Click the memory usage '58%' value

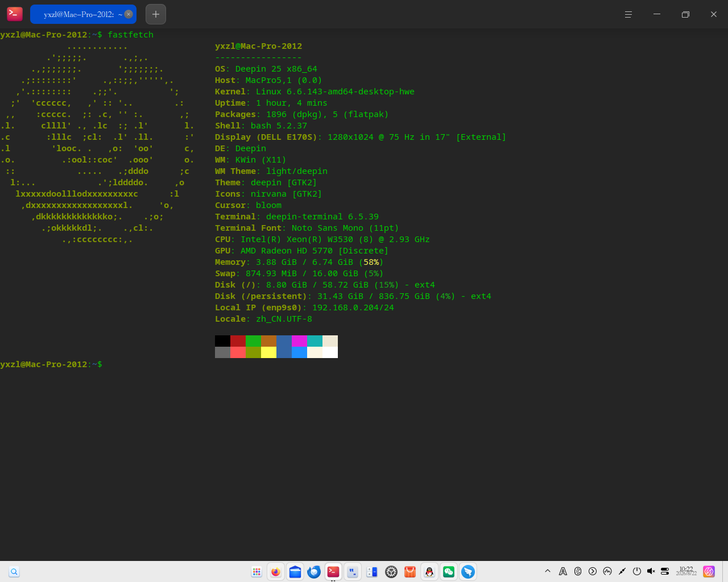click(371, 262)
